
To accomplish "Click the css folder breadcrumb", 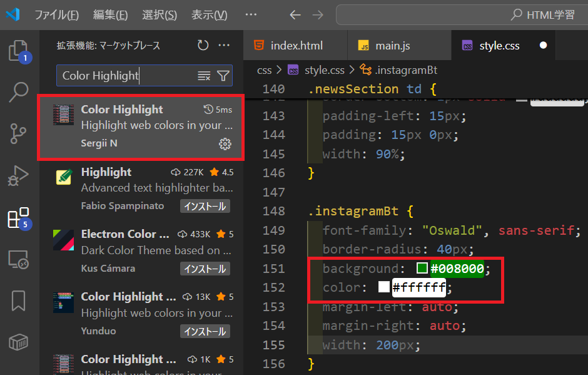I will [265, 70].
